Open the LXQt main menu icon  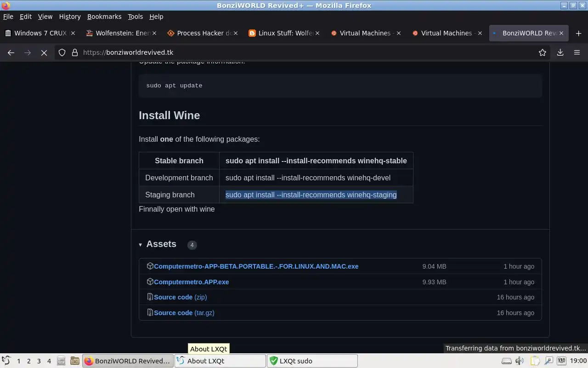[x=6, y=361]
